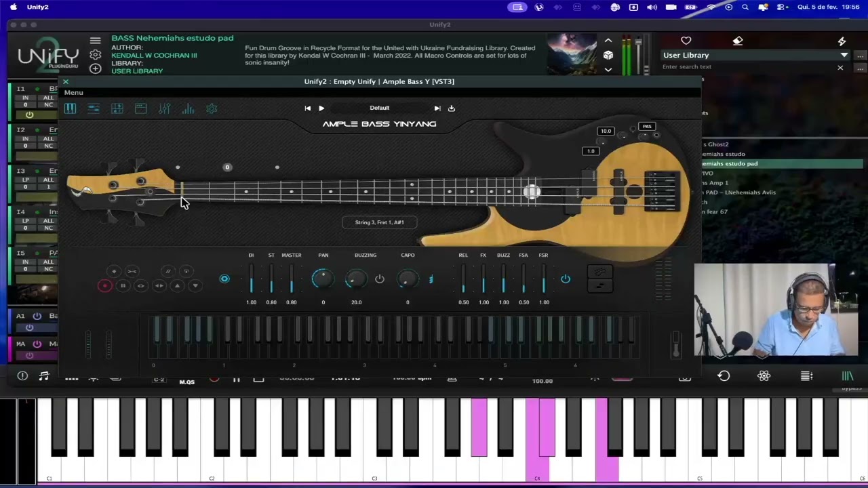The height and width of the screenshot is (488, 868).
Task: Open Unify settings gear
Action: point(96,55)
